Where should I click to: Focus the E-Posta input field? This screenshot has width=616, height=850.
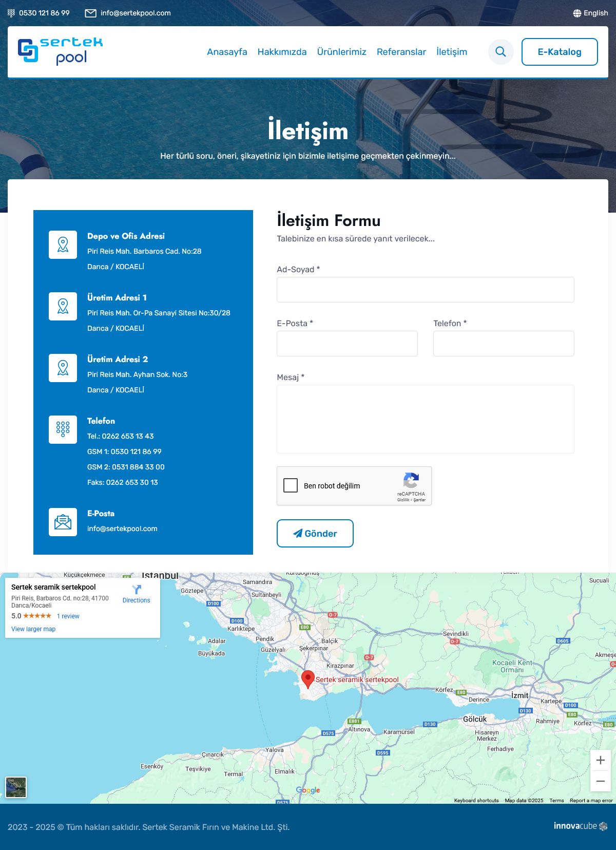coord(347,344)
